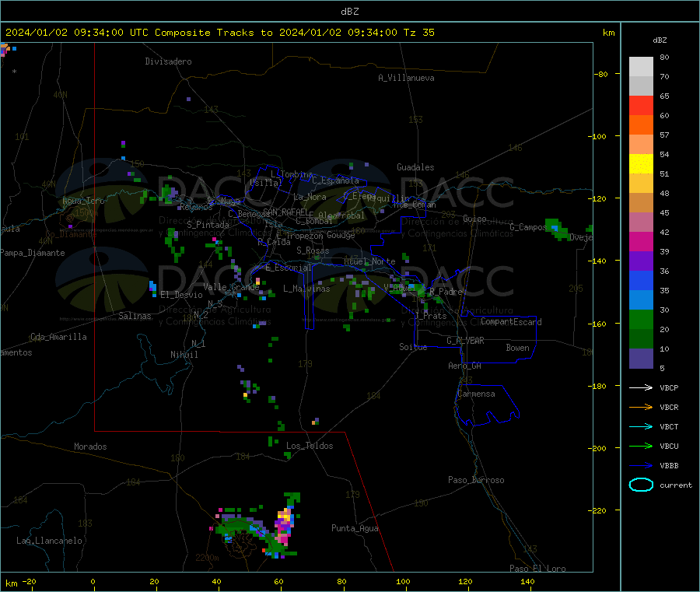Image resolution: width=700 pixels, height=592 pixels.
Task: Click the Punta_Agua map label
Action: (x=355, y=528)
